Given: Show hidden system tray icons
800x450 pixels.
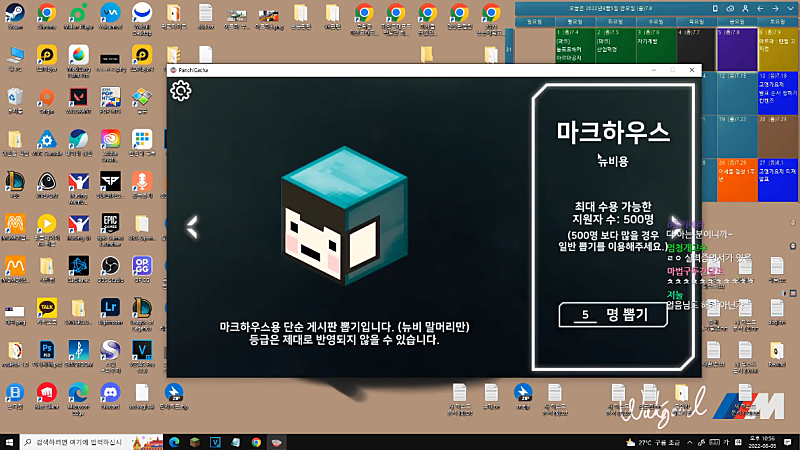Looking at the screenshot, I should pyautogui.click(x=690, y=442).
